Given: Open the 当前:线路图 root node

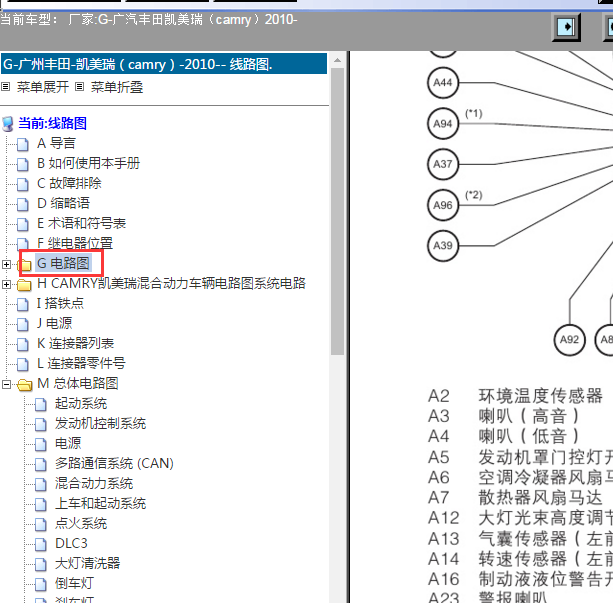Looking at the screenshot, I should click(x=52, y=123).
